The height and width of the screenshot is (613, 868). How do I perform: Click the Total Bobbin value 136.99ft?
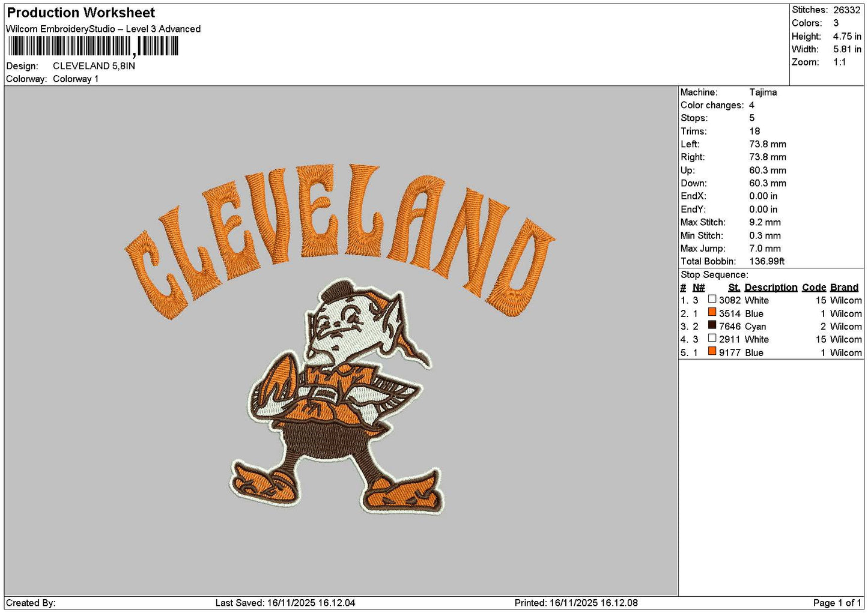coord(767,262)
